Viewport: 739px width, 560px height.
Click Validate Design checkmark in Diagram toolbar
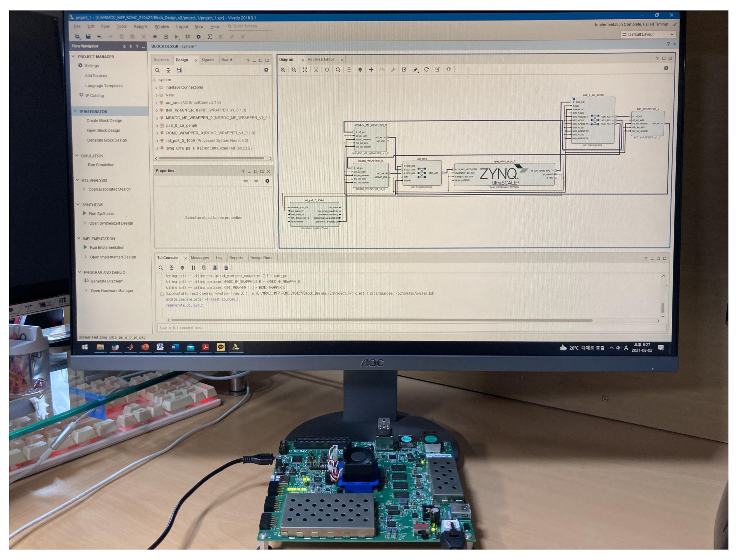pos(404,69)
